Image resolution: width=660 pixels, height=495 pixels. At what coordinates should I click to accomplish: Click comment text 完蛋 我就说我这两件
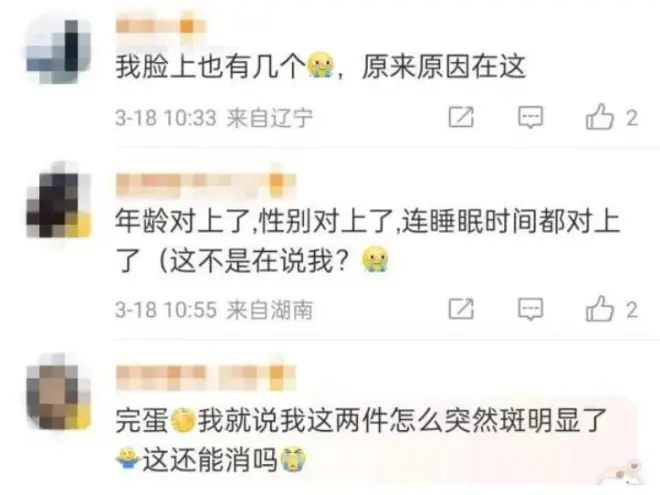251,420
